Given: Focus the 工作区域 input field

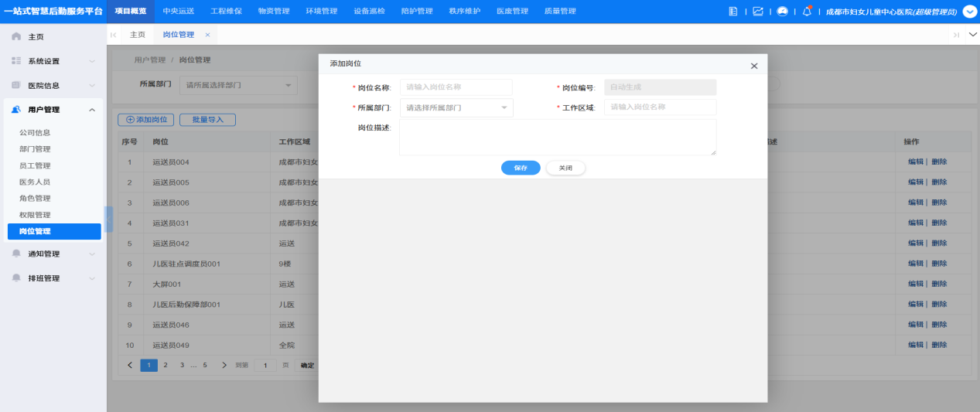Looking at the screenshot, I should pos(660,107).
